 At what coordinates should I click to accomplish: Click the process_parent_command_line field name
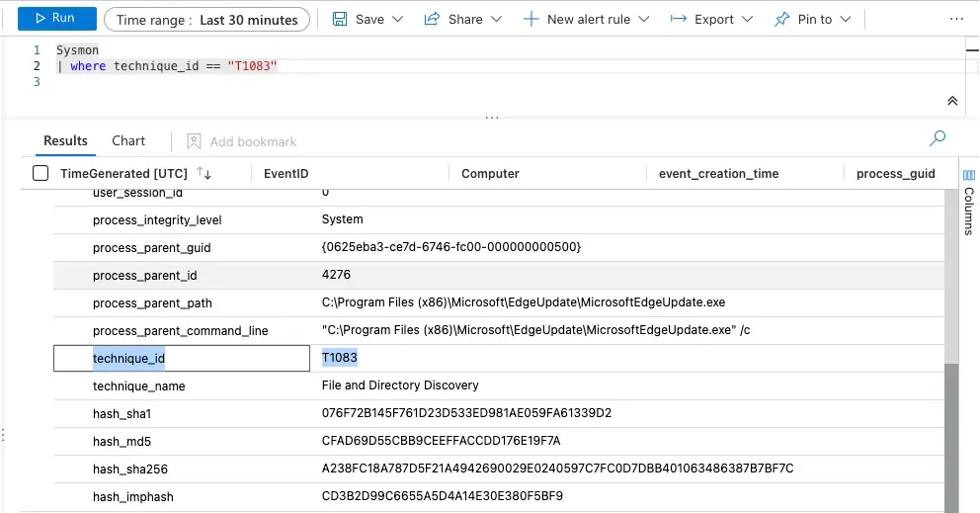coord(180,330)
